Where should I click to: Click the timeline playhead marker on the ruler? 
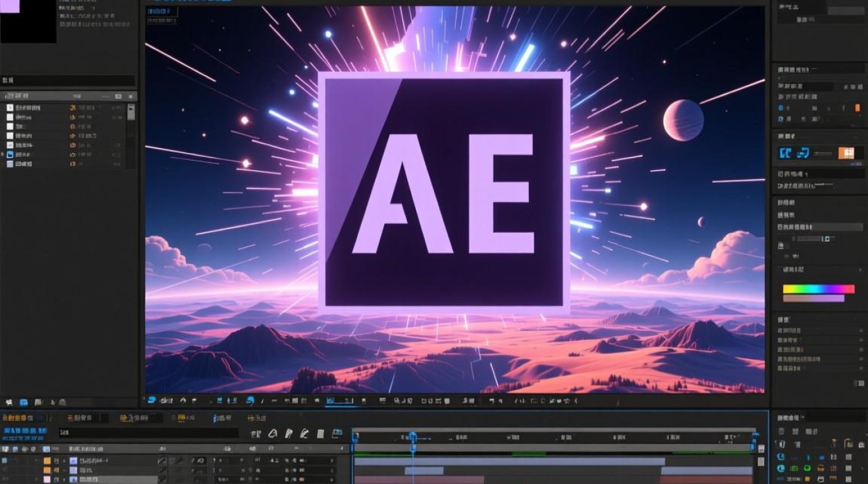[413, 437]
